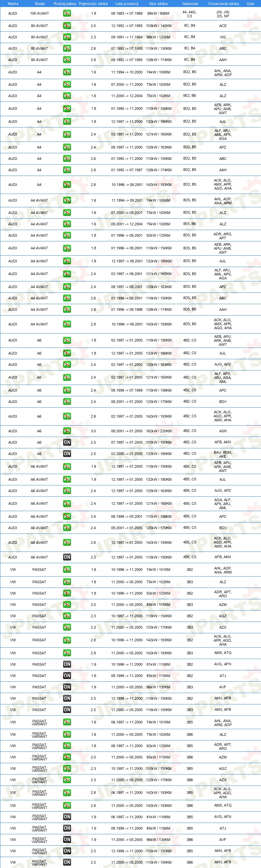Select the '08.1998 -> 05.2001' production years cell
The width and height of the screenshot is (261, 868).
(x=126, y=516)
